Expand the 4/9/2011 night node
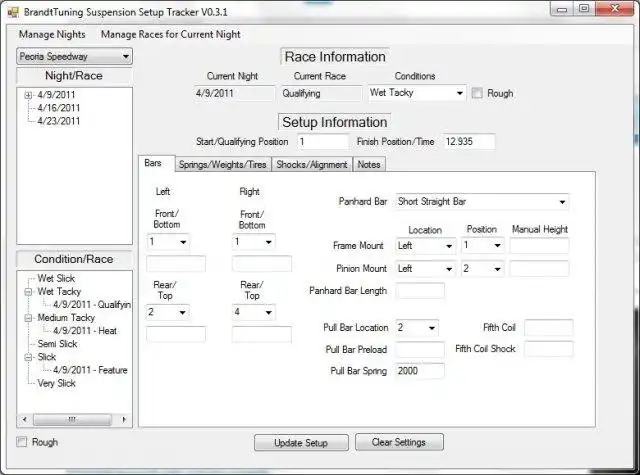640x475 pixels. [x=28, y=95]
